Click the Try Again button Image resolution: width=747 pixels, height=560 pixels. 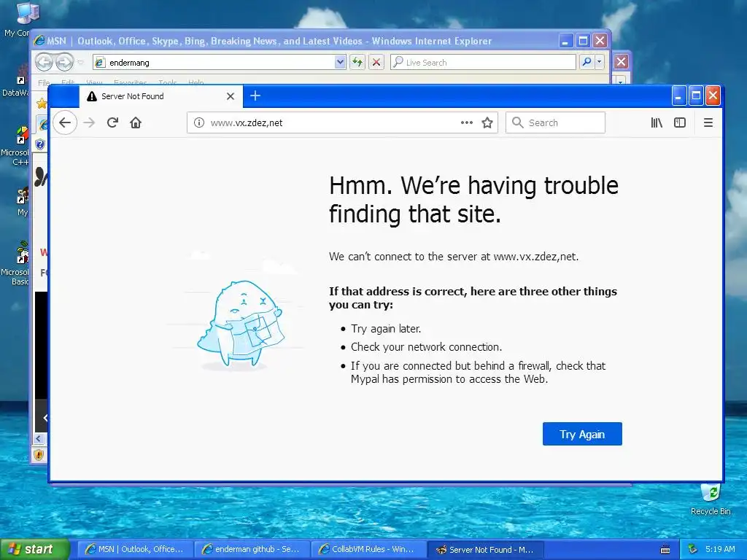[582, 434]
